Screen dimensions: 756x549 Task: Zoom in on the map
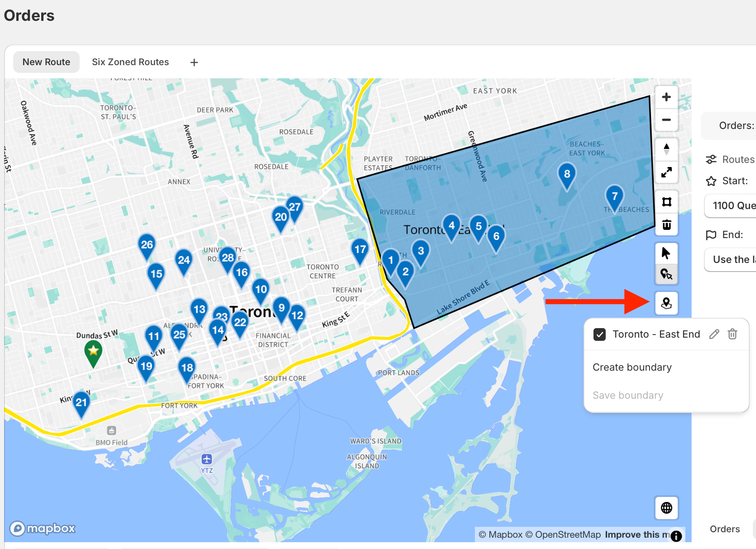click(x=666, y=97)
